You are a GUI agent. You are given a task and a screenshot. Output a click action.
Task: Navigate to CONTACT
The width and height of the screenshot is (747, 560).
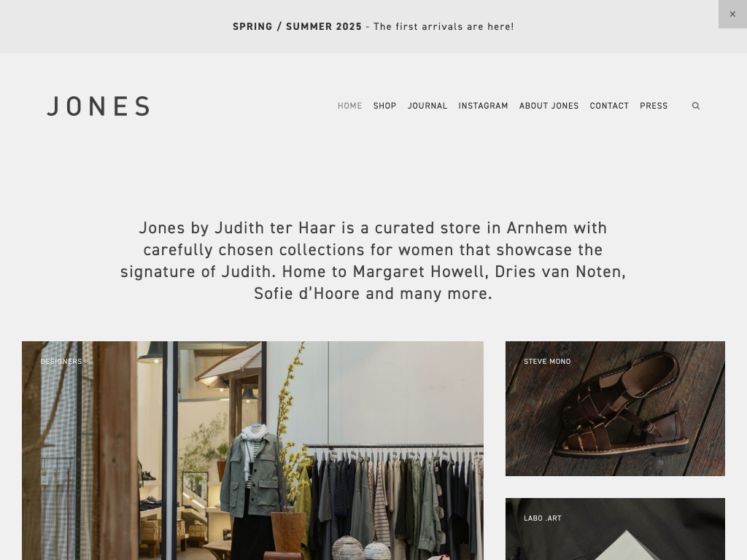coord(609,106)
